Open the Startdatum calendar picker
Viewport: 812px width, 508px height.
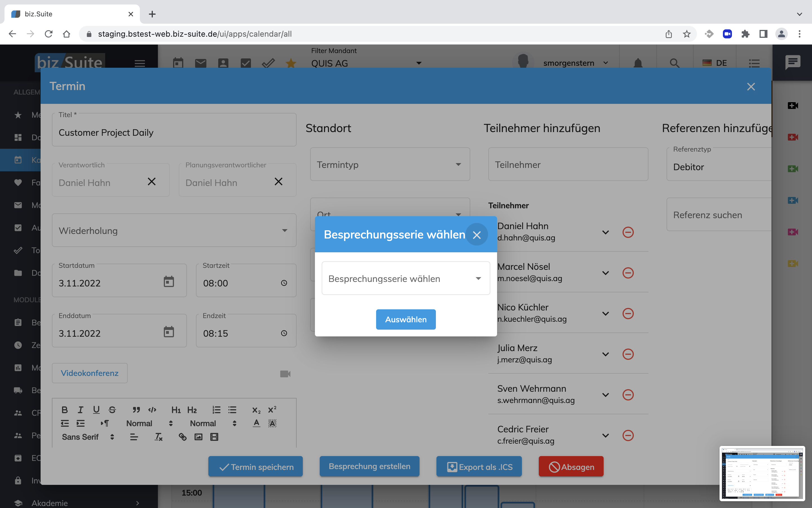(x=169, y=282)
